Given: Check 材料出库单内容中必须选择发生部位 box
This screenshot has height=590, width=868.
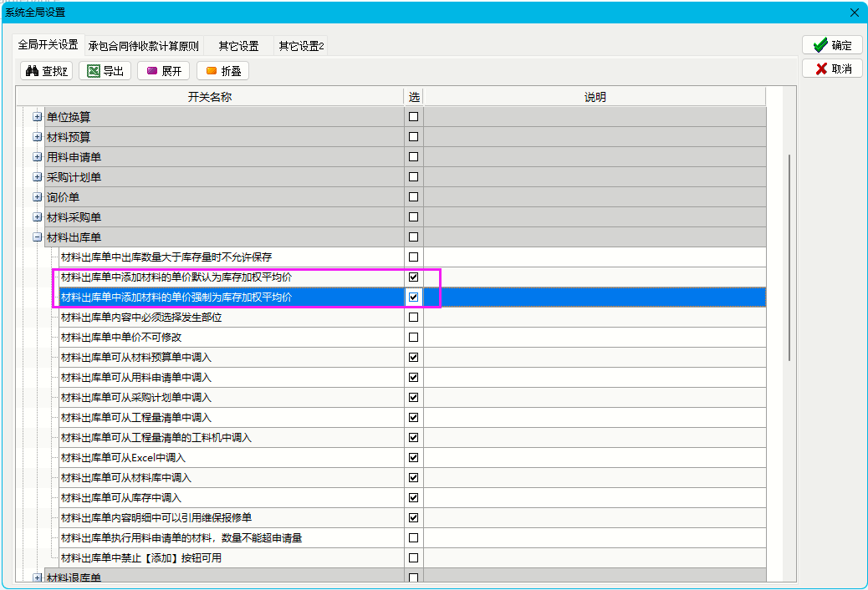Looking at the screenshot, I should coord(413,318).
